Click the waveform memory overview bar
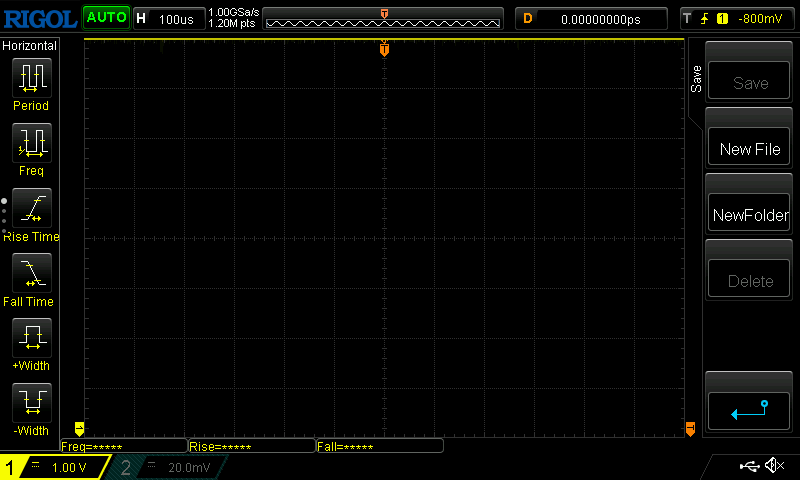 point(383,19)
